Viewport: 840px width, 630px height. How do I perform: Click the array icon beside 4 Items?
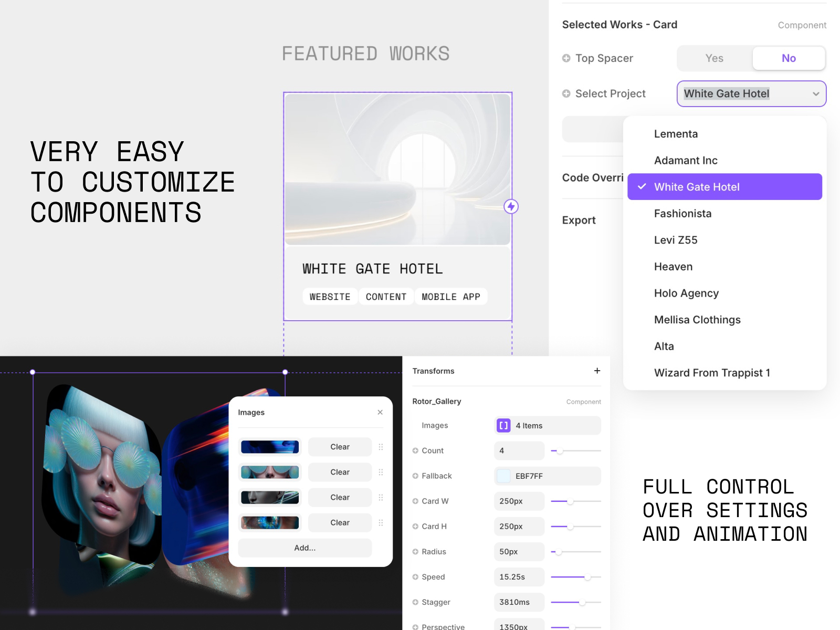(x=503, y=425)
